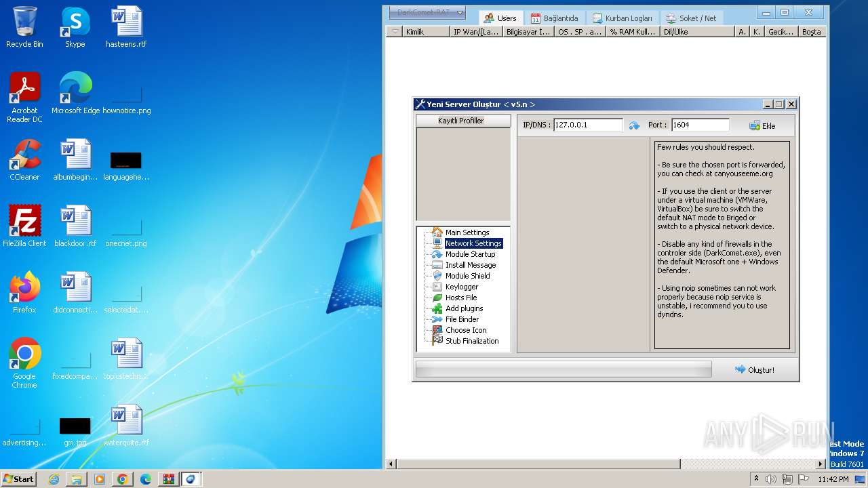Switch to Soket / Net tab
This screenshot has height=488, width=868.
click(691, 18)
